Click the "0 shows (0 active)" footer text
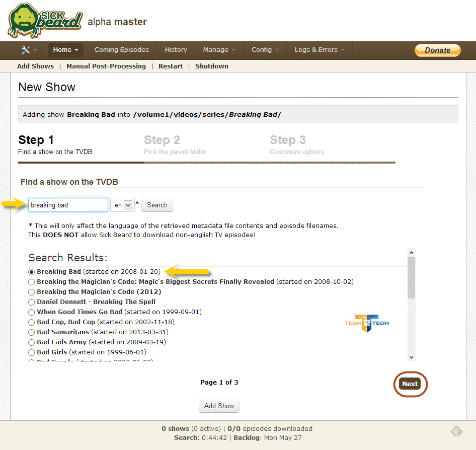476x450 pixels. (x=191, y=428)
